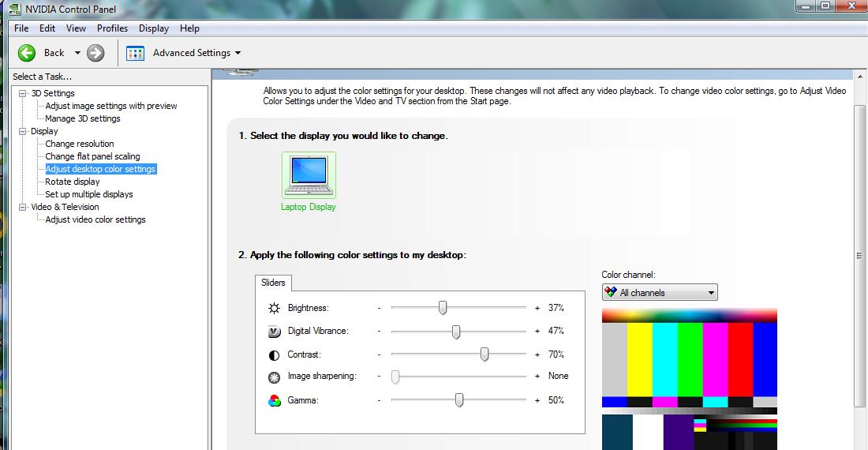Click the Gamma slider handle
Image resolution: width=868 pixels, height=450 pixels.
click(459, 399)
